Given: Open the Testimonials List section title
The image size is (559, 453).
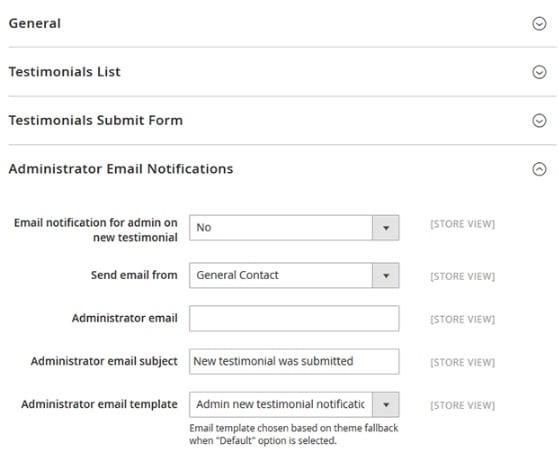Looking at the screenshot, I should tap(65, 72).
